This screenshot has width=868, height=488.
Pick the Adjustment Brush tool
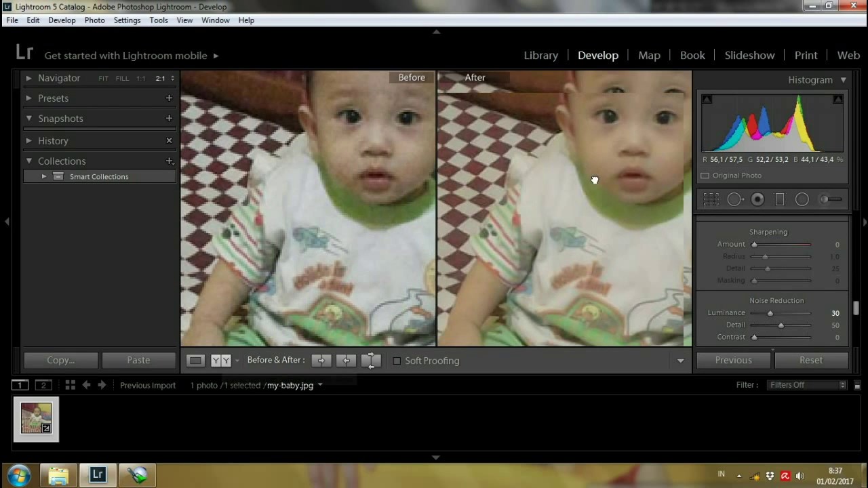(x=825, y=199)
